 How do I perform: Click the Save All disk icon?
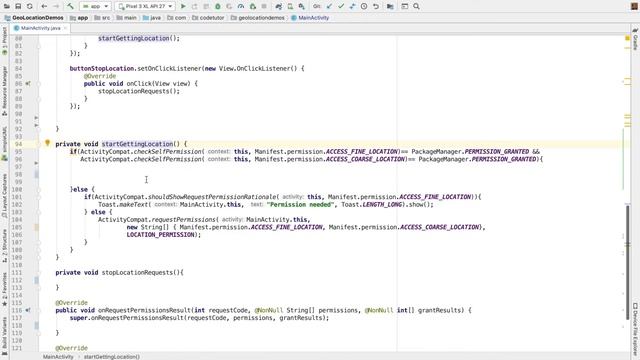point(18,6)
